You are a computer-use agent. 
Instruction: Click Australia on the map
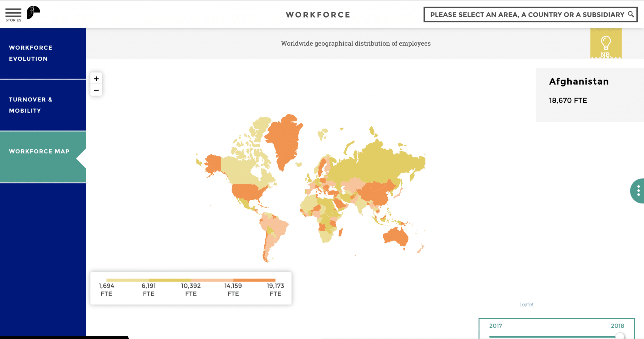(x=396, y=236)
